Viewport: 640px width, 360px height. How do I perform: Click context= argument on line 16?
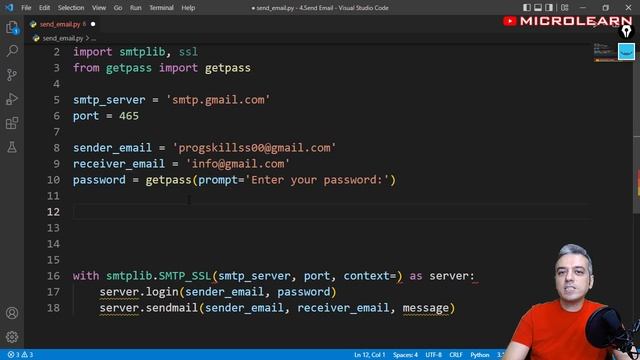point(370,276)
